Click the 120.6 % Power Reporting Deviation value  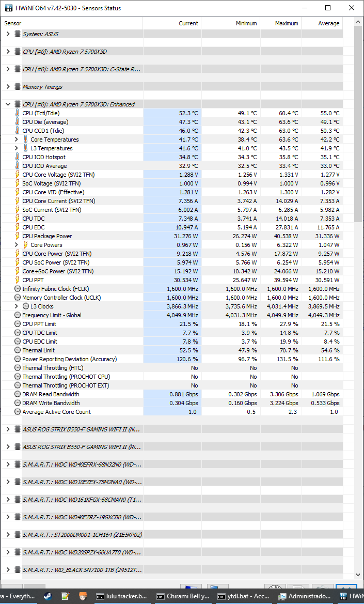[187, 359]
